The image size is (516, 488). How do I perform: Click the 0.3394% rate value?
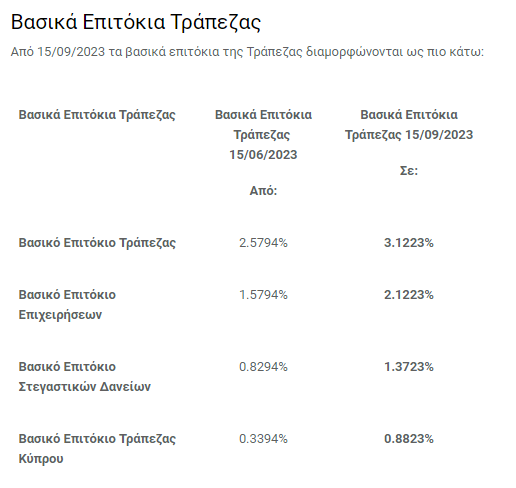pyautogui.click(x=263, y=439)
